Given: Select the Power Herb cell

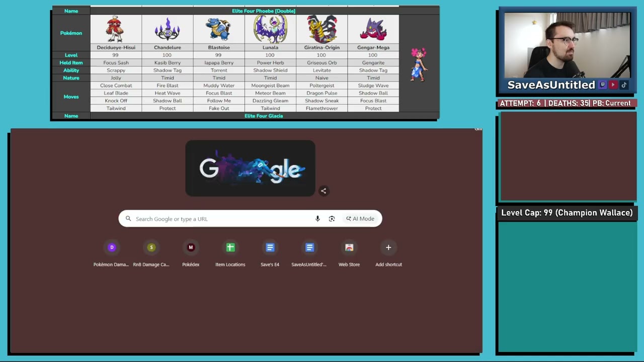Looking at the screenshot, I should 270,63.
